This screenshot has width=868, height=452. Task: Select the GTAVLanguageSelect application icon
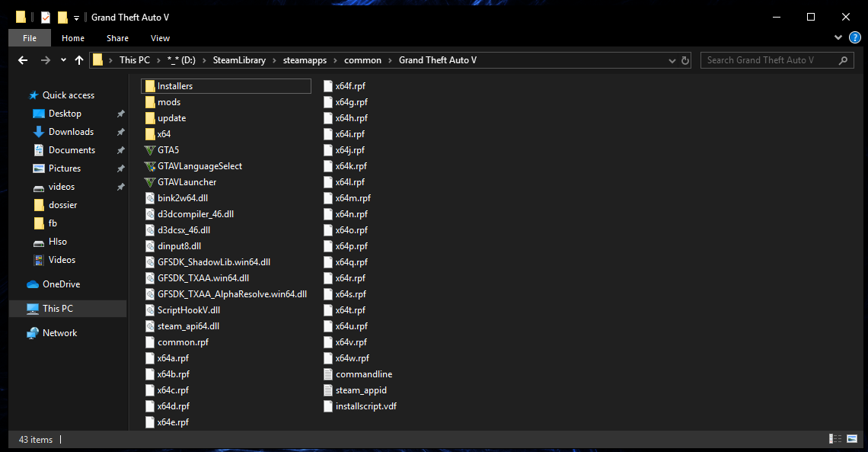pyautogui.click(x=149, y=166)
